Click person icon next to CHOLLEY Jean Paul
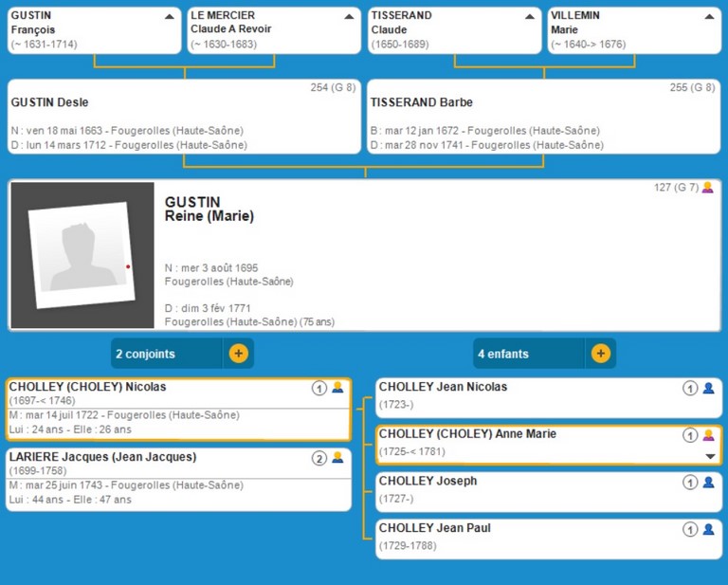The image size is (728, 585). (708, 529)
